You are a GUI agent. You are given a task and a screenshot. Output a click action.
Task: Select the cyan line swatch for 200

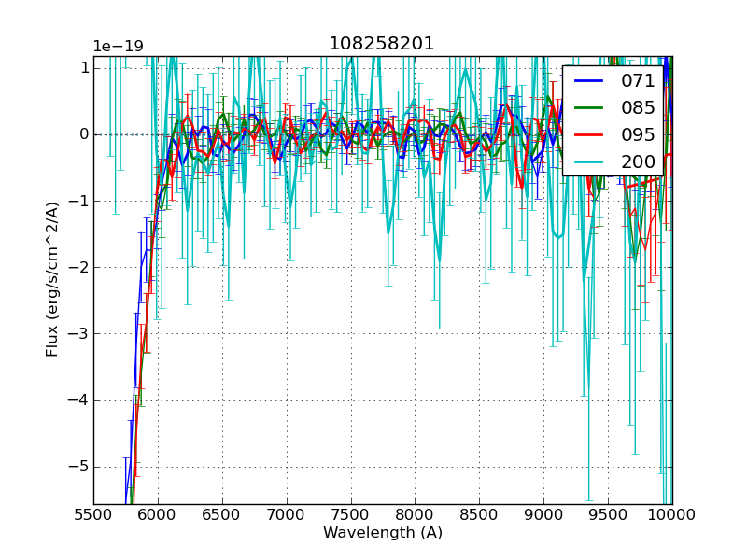[x=590, y=161]
